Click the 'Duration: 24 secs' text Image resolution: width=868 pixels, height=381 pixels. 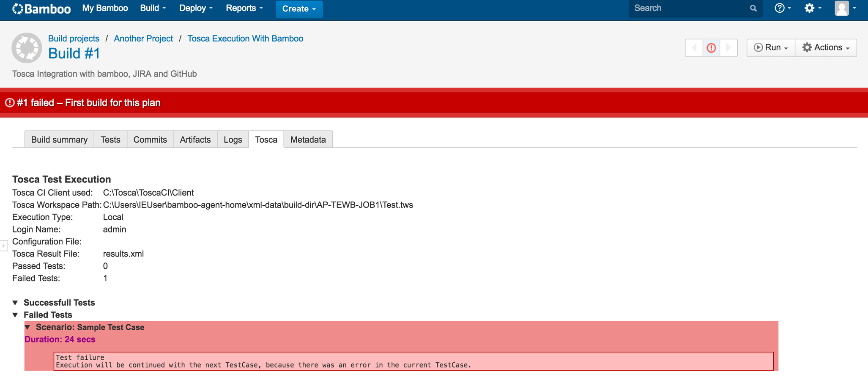[60, 340]
